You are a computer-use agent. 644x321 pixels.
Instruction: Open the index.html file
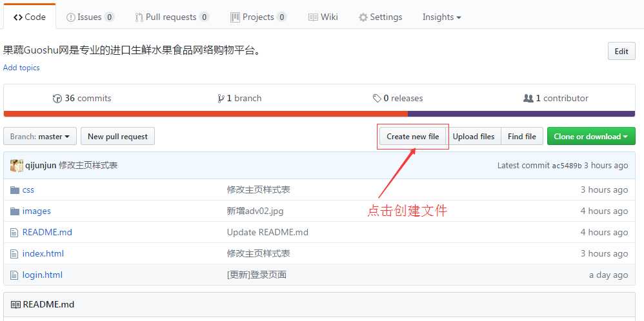click(x=43, y=254)
